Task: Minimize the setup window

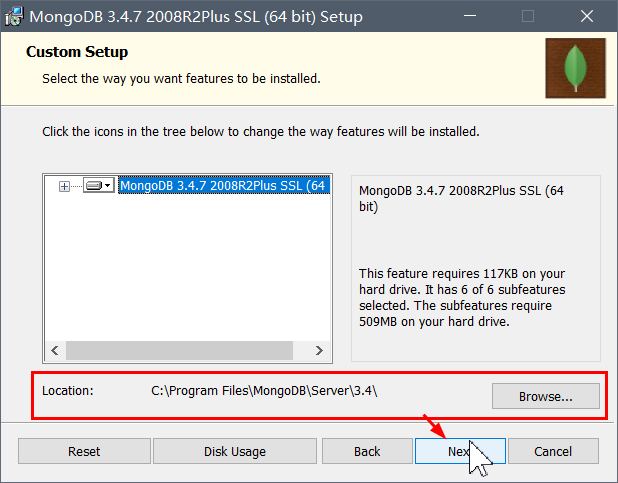Action: coord(470,16)
